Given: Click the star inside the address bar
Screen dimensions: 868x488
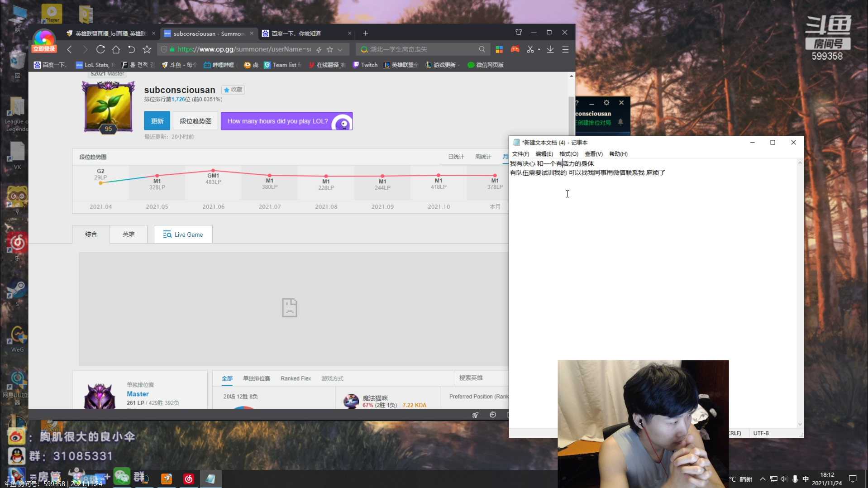Looking at the screenshot, I should [330, 49].
